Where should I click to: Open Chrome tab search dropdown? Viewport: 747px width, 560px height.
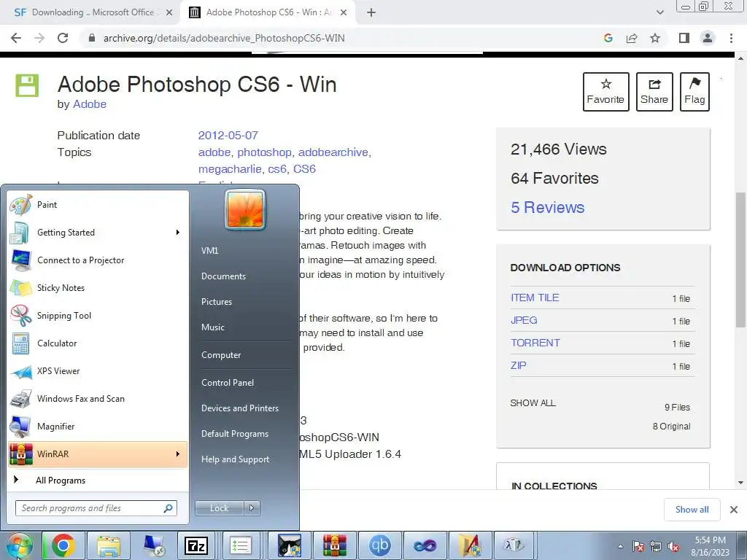[659, 13]
